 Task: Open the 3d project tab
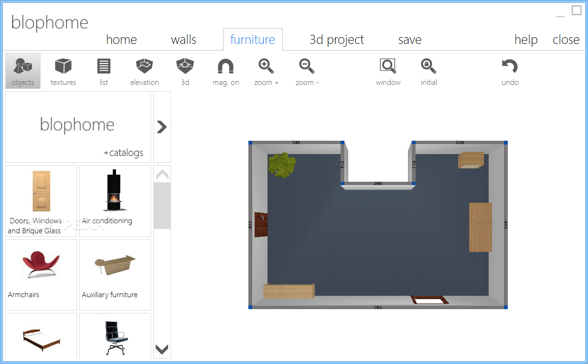337,40
